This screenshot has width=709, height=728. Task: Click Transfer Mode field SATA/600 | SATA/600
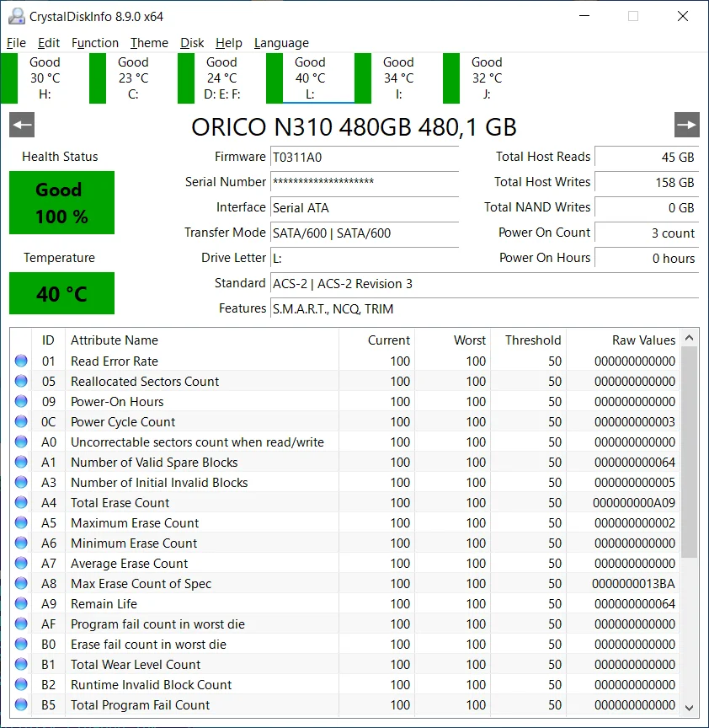(x=365, y=233)
